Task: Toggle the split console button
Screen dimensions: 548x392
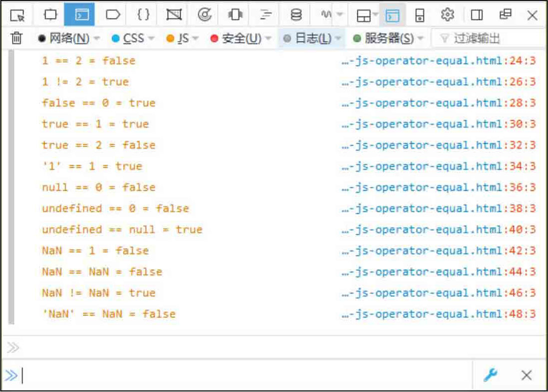Action: coord(392,16)
